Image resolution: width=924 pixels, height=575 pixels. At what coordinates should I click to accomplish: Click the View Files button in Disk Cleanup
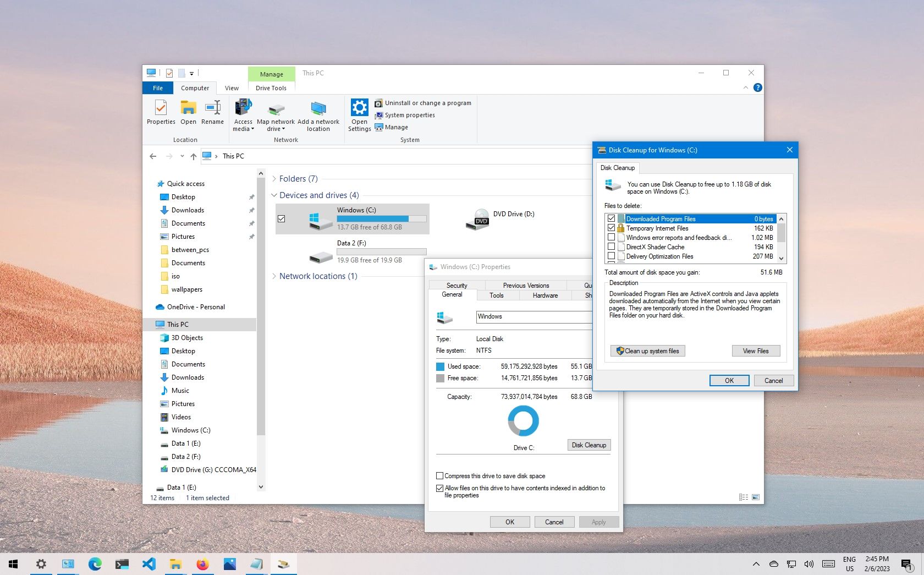click(x=756, y=351)
